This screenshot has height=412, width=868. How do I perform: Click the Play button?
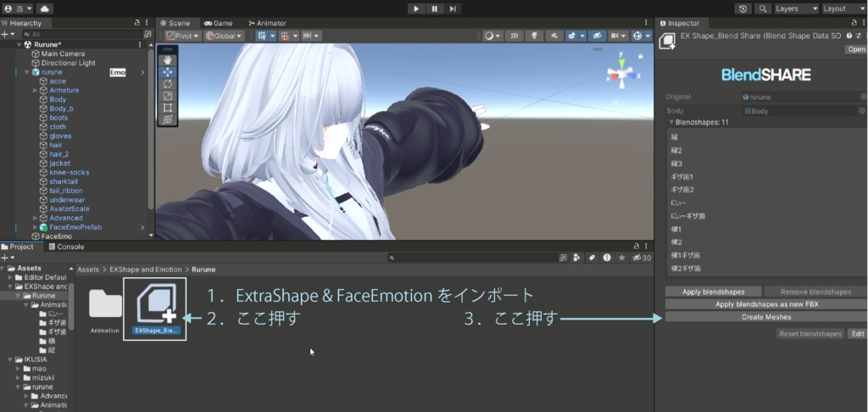(416, 8)
